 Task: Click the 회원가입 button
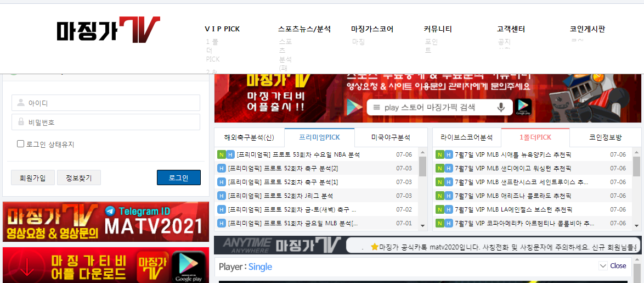coord(33,177)
